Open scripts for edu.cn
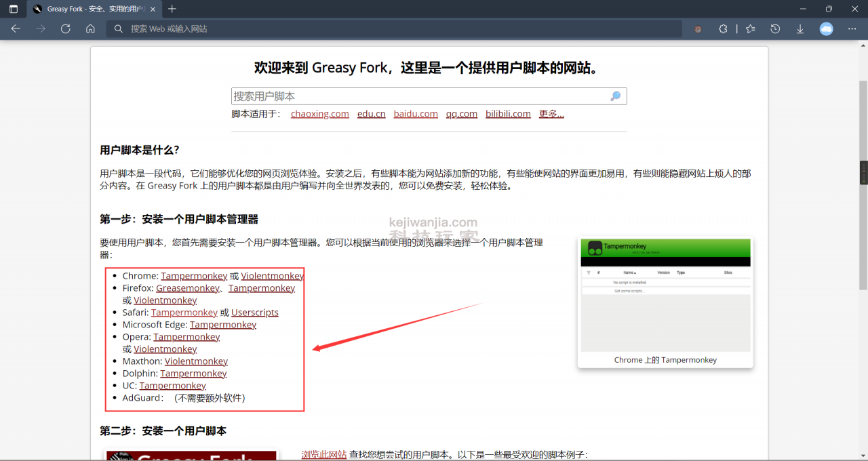The height and width of the screenshot is (461, 868). tap(371, 113)
